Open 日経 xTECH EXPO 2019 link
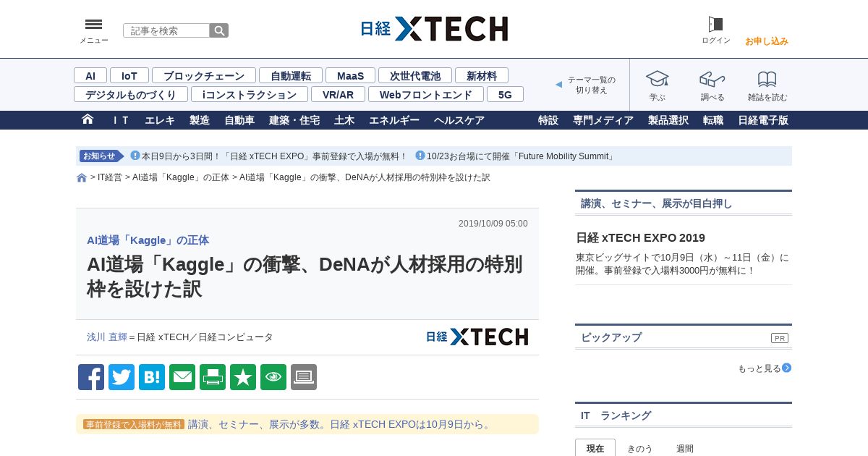Image resolution: width=868 pixels, height=456 pixels. click(640, 237)
